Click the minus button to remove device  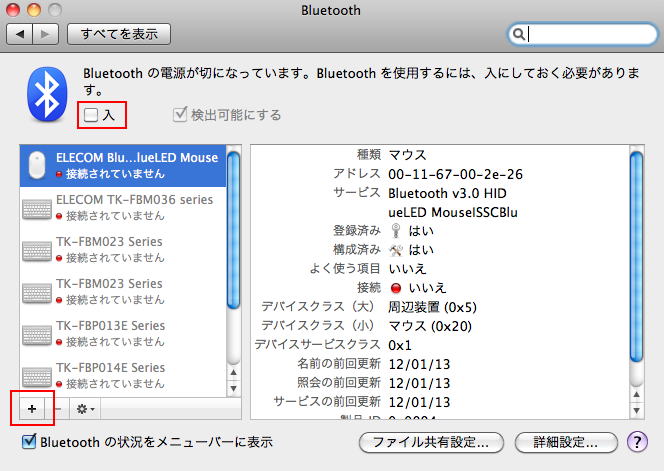click(x=57, y=409)
